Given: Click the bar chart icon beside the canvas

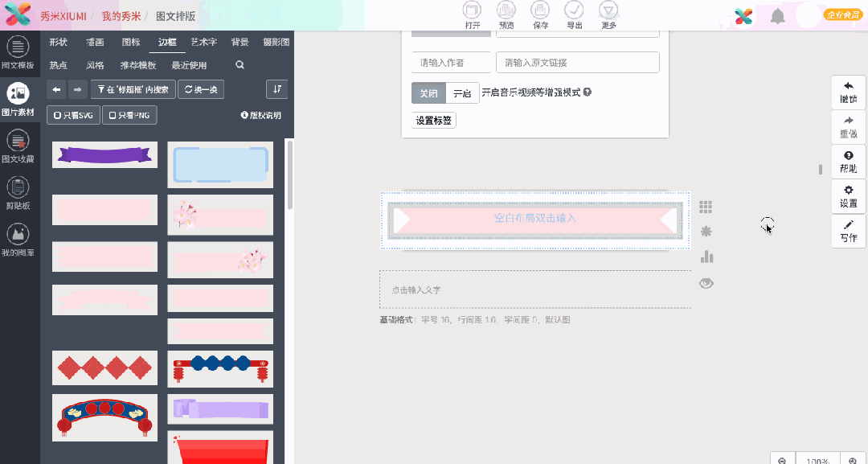Looking at the screenshot, I should [706, 257].
